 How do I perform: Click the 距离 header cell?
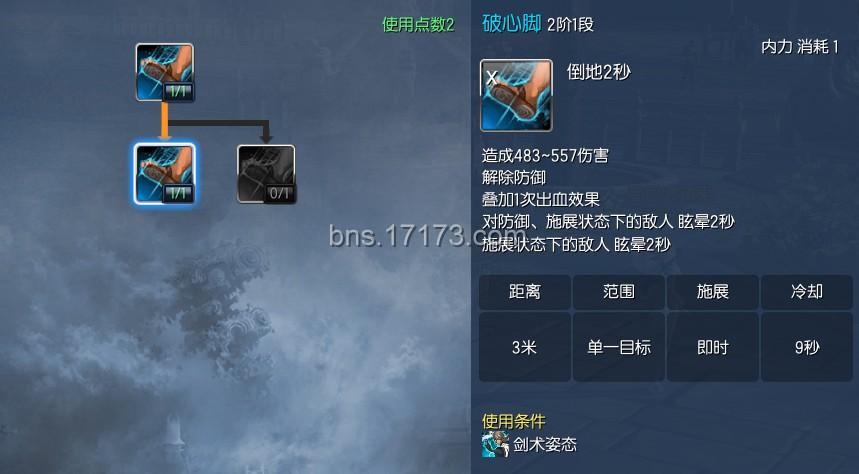point(525,292)
